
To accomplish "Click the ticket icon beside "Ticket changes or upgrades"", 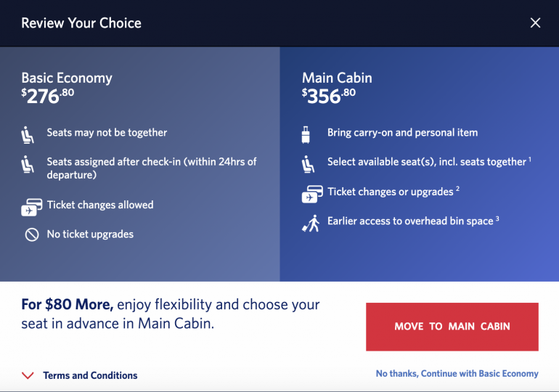I will (311, 195).
